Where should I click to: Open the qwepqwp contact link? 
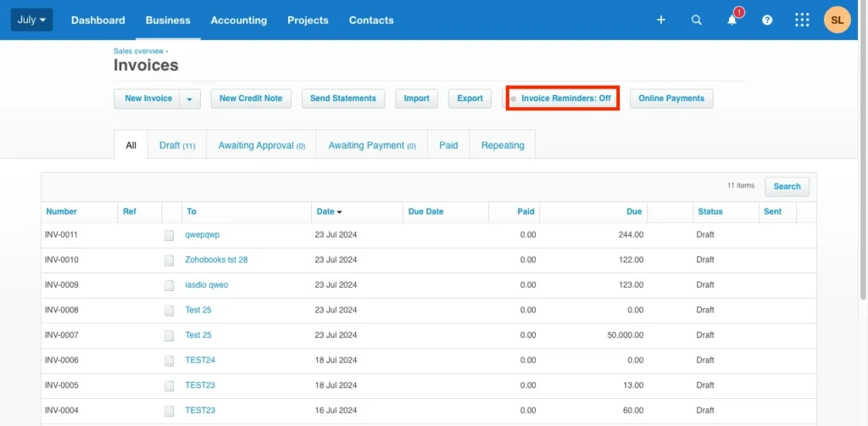point(203,235)
